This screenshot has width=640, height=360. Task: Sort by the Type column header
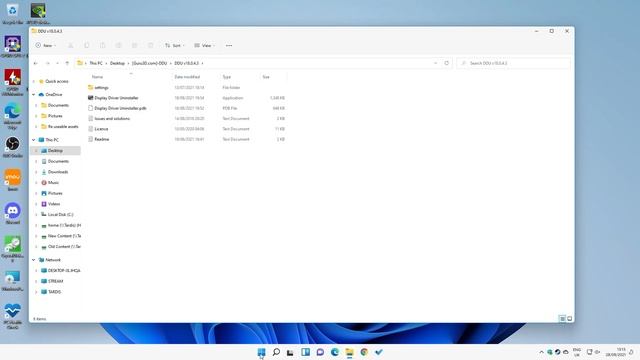click(x=227, y=77)
